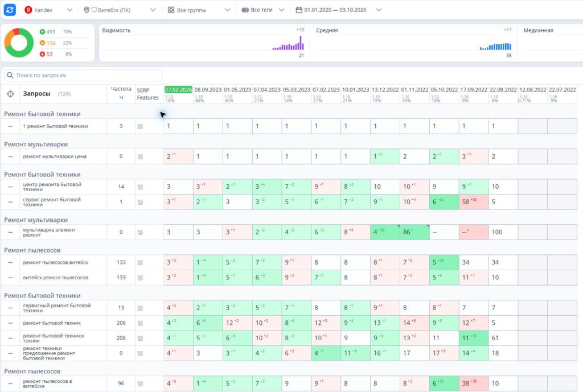Screen dimensions: 583x392
Task: Click position cell 86 in мультиварка элемент ремонт row
Action: [414, 232]
